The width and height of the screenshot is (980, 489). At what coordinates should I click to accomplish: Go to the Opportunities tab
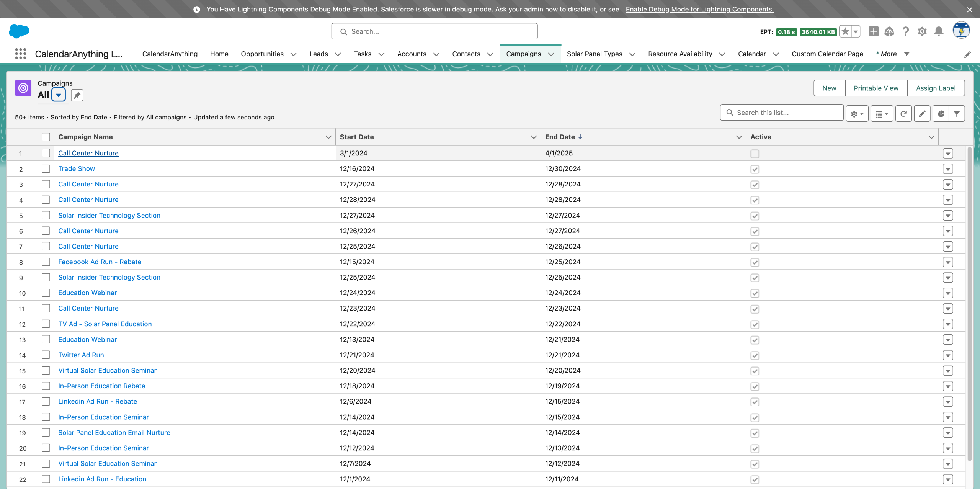point(262,54)
